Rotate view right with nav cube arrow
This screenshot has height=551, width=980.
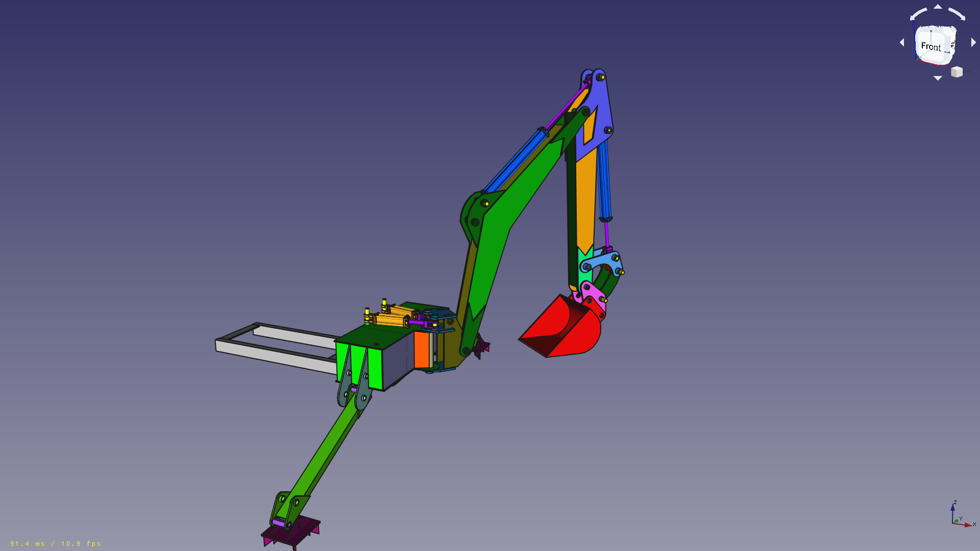pyautogui.click(x=973, y=42)
